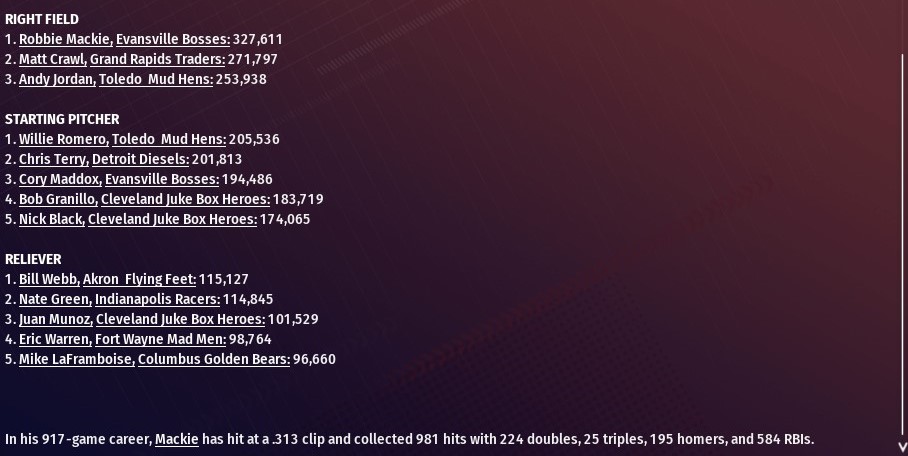
Task: Select Andy Jordan player link
Action: pyautogui.click(x=57, y=79)
